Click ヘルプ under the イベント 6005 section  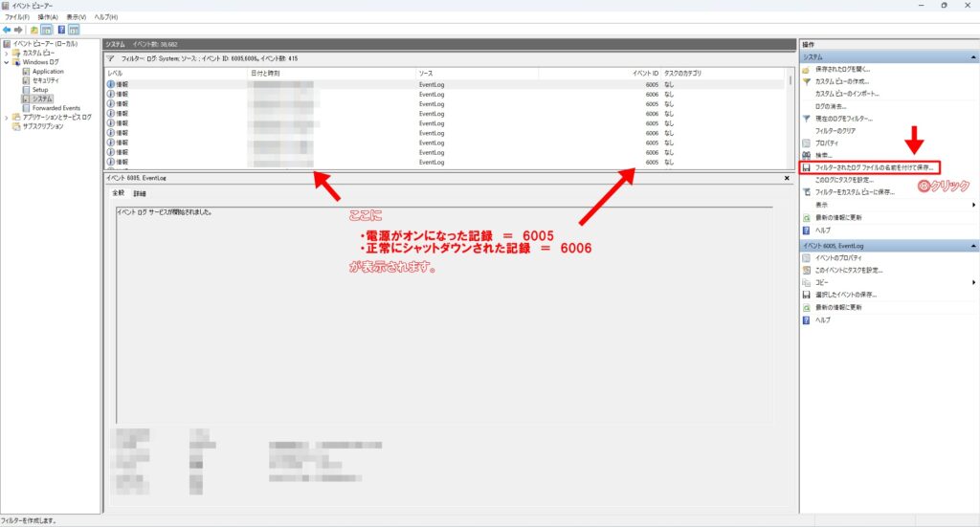coord(822,319)
